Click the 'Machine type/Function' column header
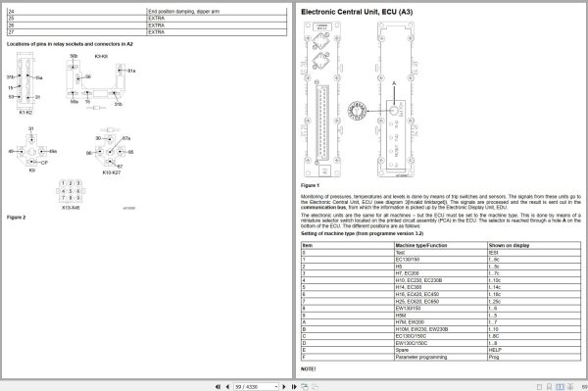Image resolution: width=588 pixels, height=391 pixels. click(441, 245)
